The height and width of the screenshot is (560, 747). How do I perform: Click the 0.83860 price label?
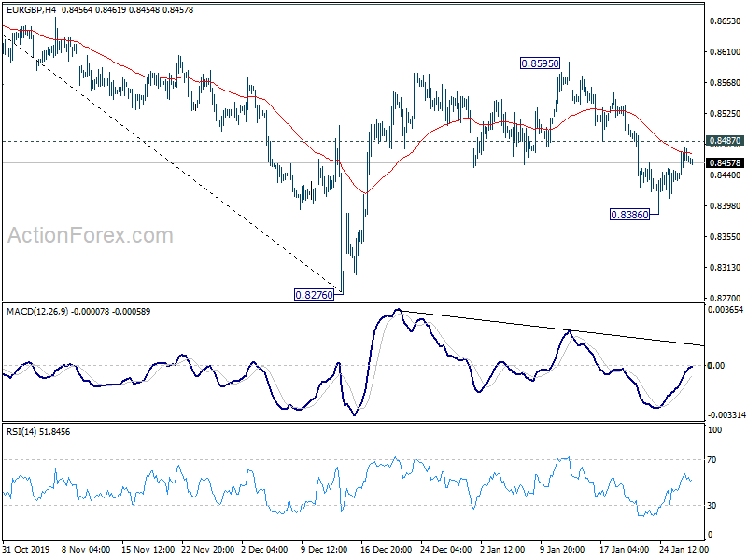[629, 215]
